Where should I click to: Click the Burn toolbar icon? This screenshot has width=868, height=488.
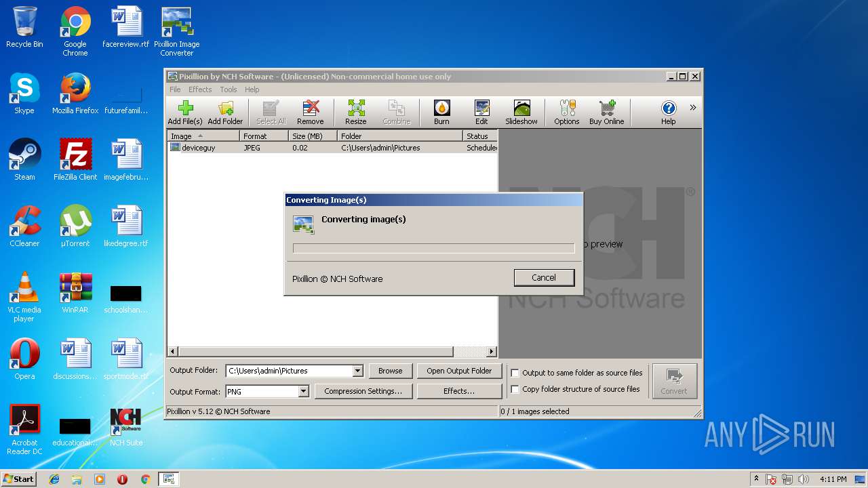click(441, 113)
